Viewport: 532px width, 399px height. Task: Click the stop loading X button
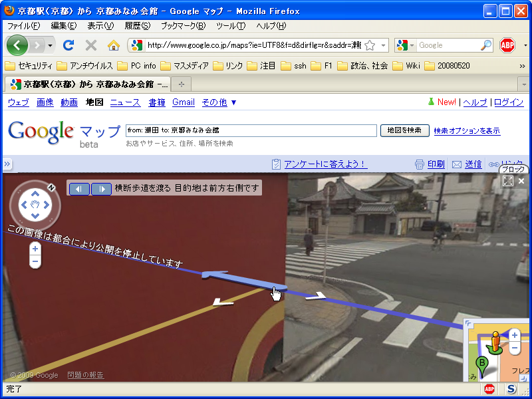(91, 45)
